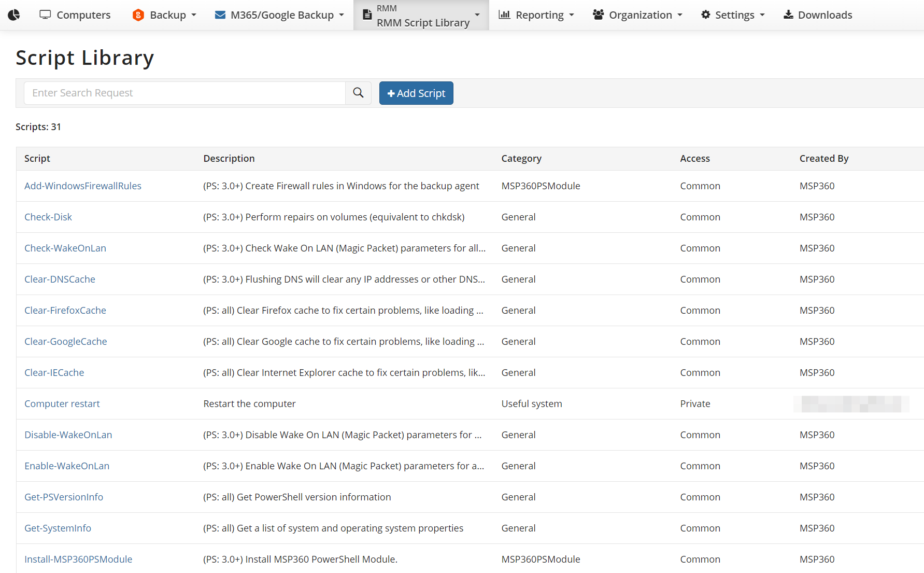The height and width of the screenshot is (573, 924).
Task: Click the M365/Google Backup envelope icon
Action: click(x=220, y=15)
